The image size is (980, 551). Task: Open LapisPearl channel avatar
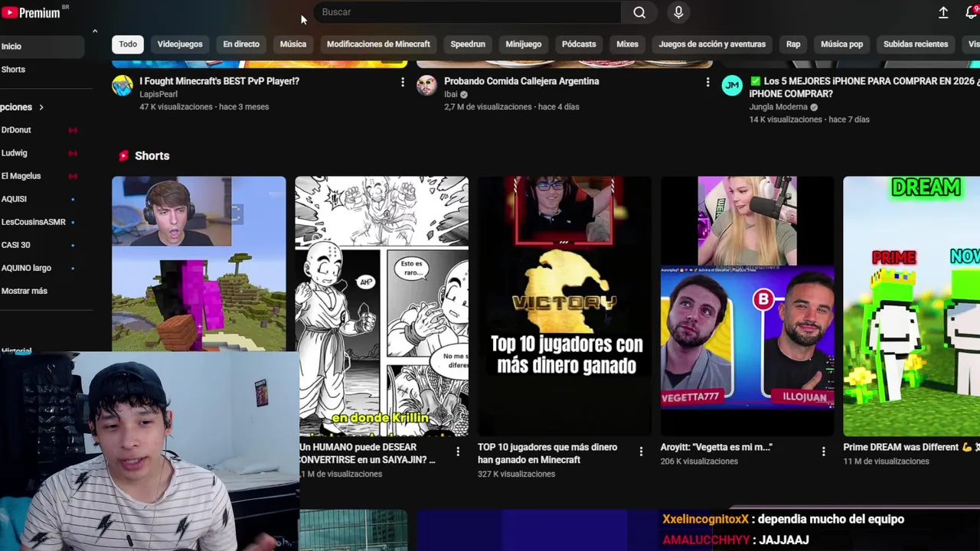[x=122, y=85]
